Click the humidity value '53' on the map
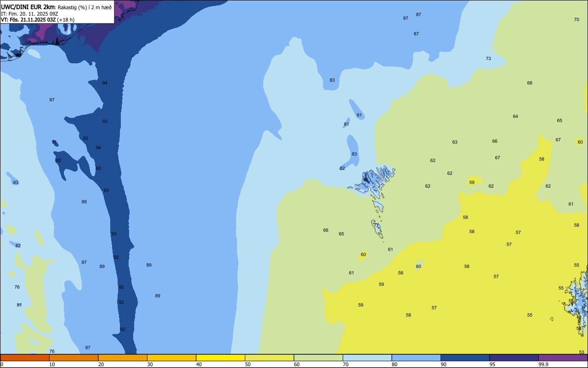Viewport: 588px width, 368px height. click(x=582, y=352)
